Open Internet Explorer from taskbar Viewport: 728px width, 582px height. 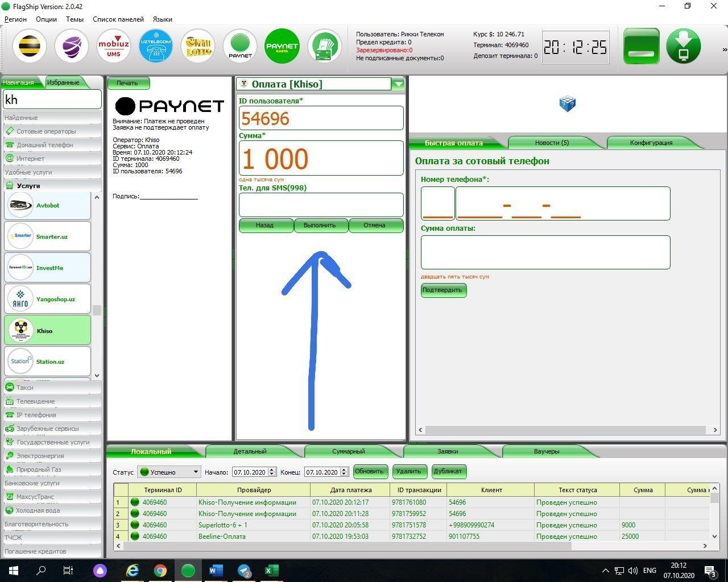[133, 570]
